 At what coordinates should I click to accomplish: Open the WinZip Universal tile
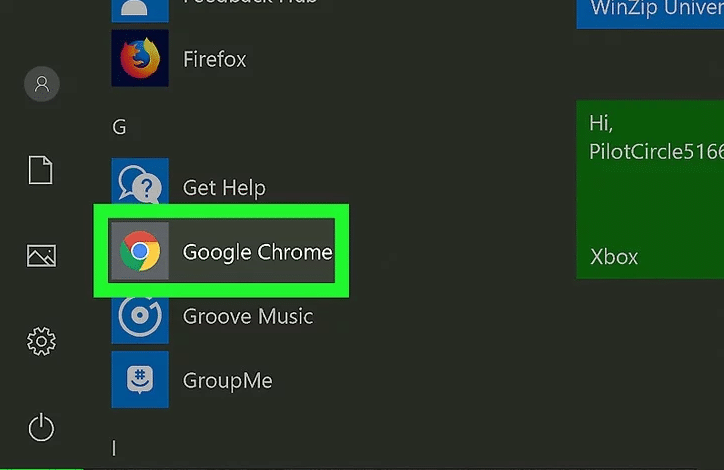650,14
